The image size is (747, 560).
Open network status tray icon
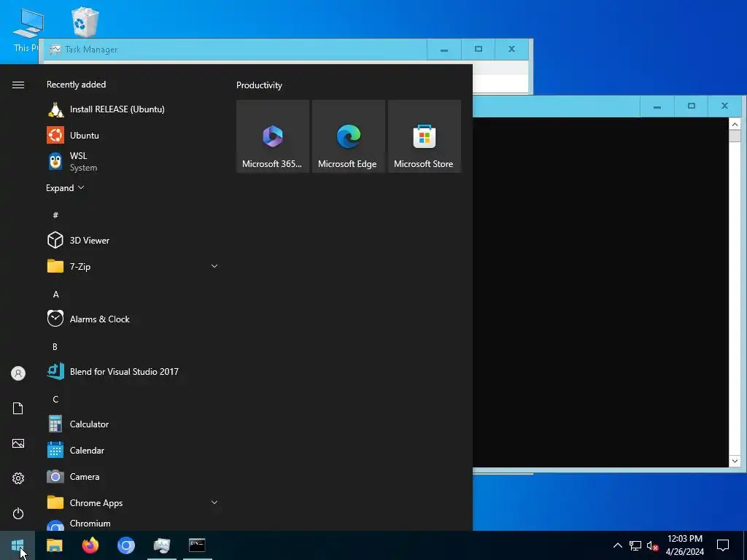[x=635, y=545]
